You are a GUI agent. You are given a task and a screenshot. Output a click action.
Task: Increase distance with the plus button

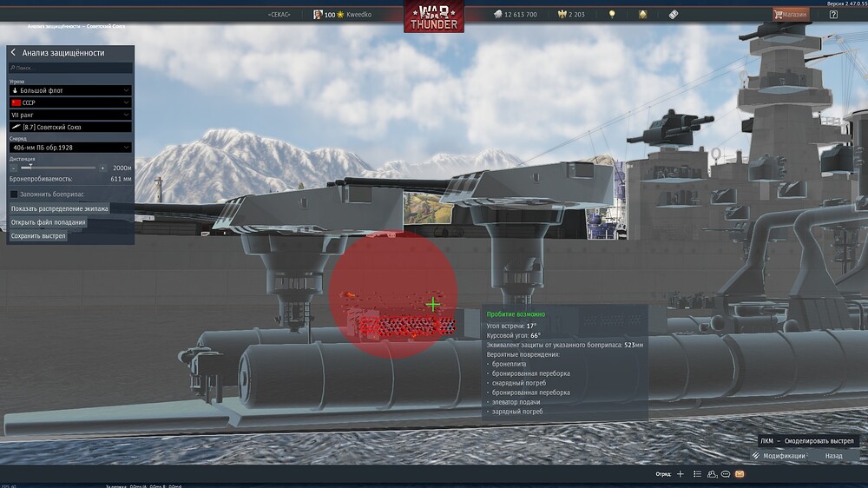pyautogui.click(x=102, y=168)
